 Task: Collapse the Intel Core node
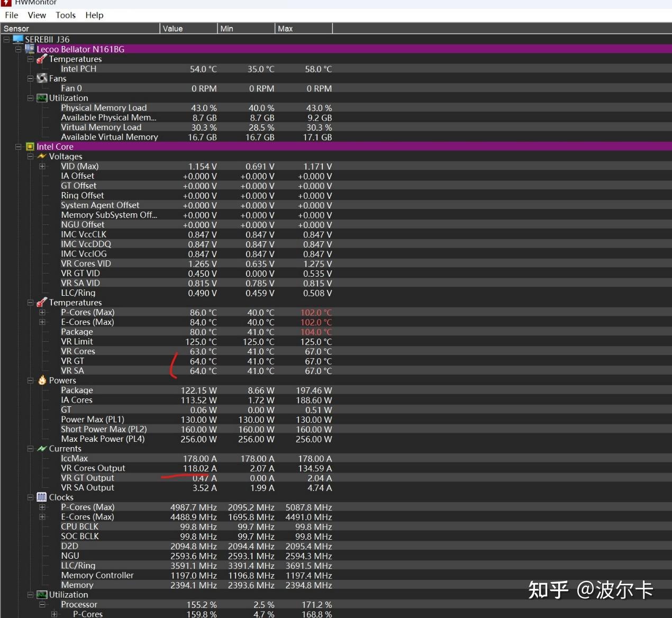point(19,147)
